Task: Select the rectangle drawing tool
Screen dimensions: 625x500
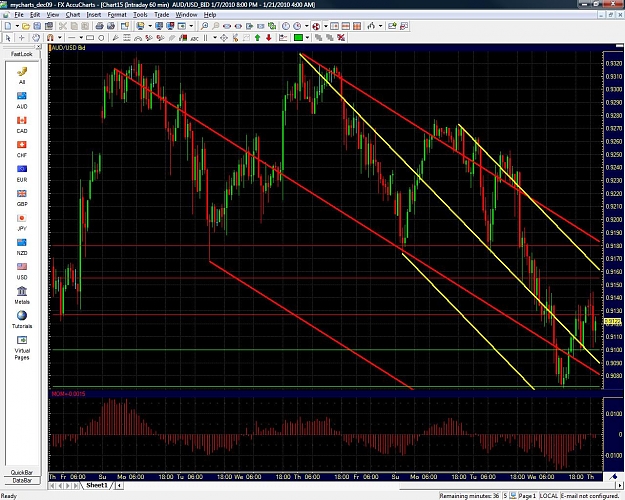Action: pyautogui.click(x=90, y=38)
